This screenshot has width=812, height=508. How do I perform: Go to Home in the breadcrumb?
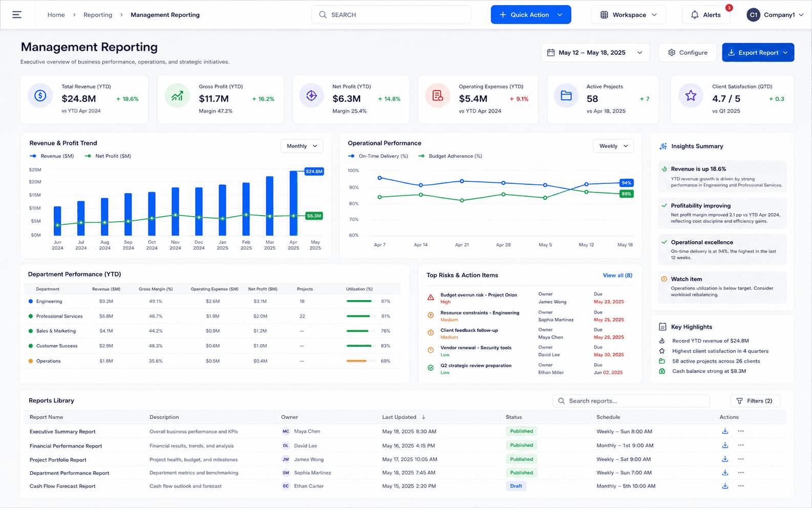click(56, 15)
